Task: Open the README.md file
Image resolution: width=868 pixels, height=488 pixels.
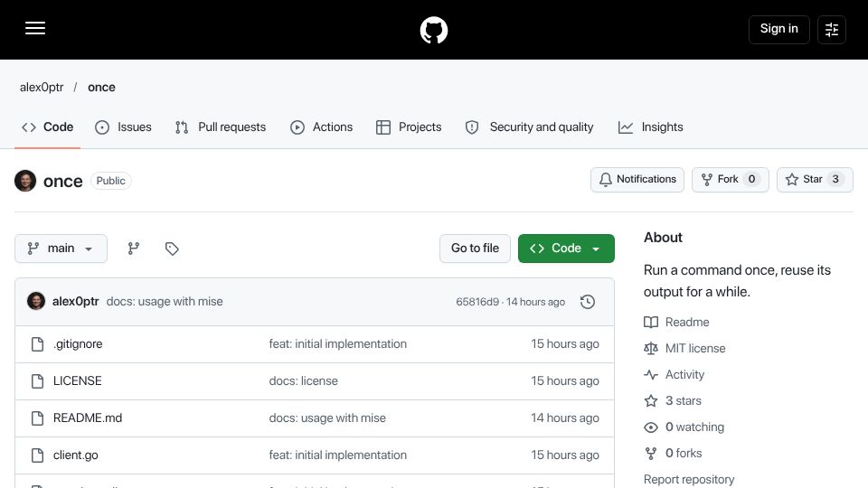Action: (88, 418)
